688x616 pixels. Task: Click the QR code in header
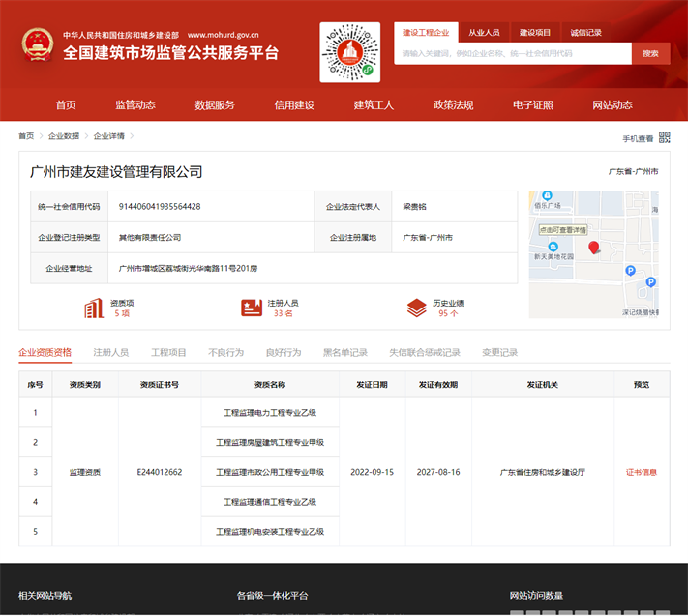[349, 53]
